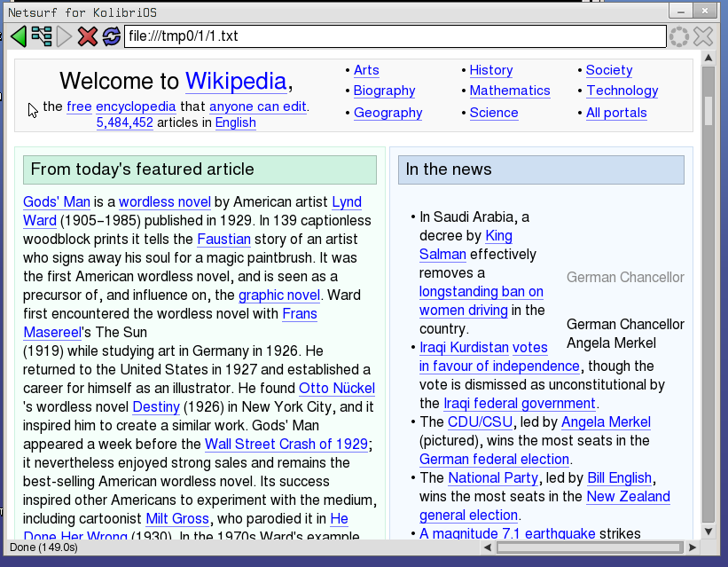
Task: Click the vertical scrollbar up arrow
Action: [708, 58]
